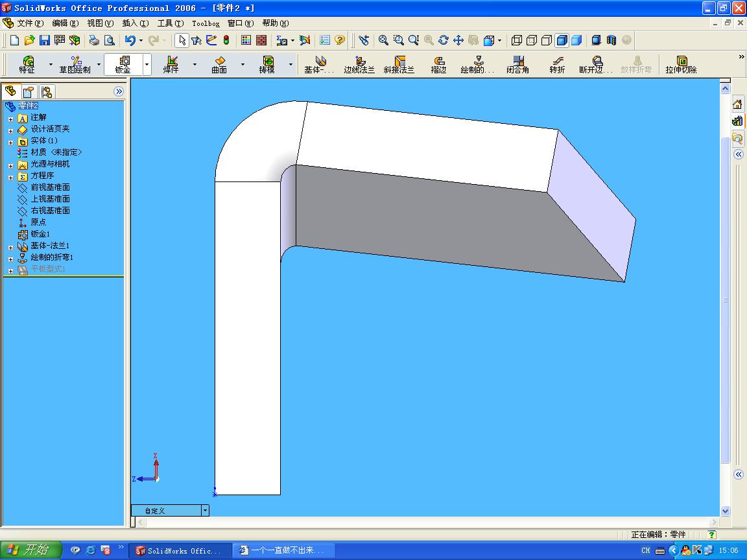Open the 工具(T) menu
The image size is (747, 560).
tap(171, 23)
